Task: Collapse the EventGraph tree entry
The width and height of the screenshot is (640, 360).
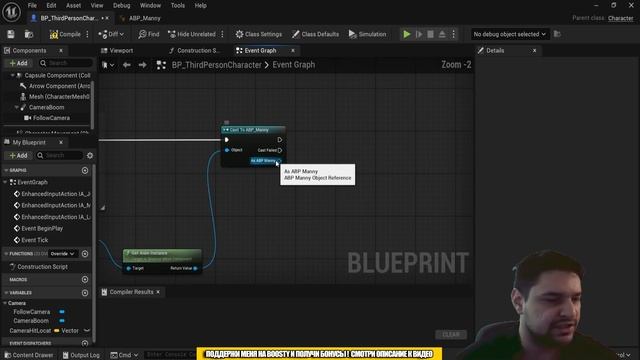Action: click(x=5, y=182)
